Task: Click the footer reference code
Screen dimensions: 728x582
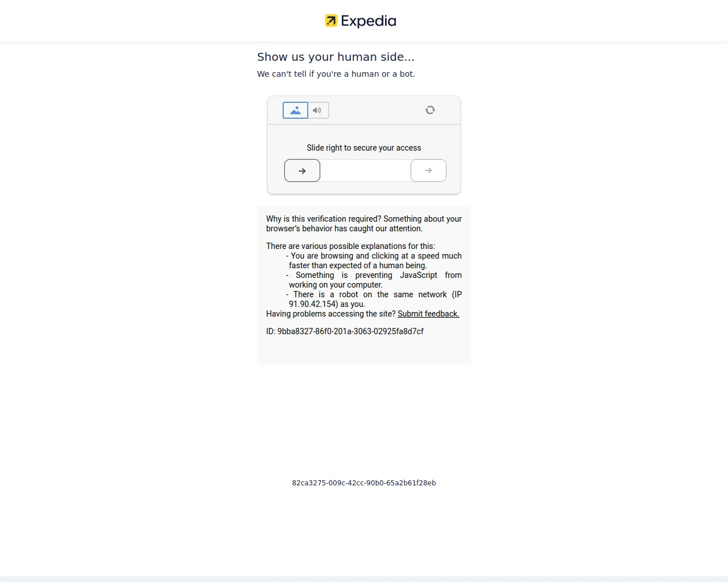Action: [x=364, y=483]
